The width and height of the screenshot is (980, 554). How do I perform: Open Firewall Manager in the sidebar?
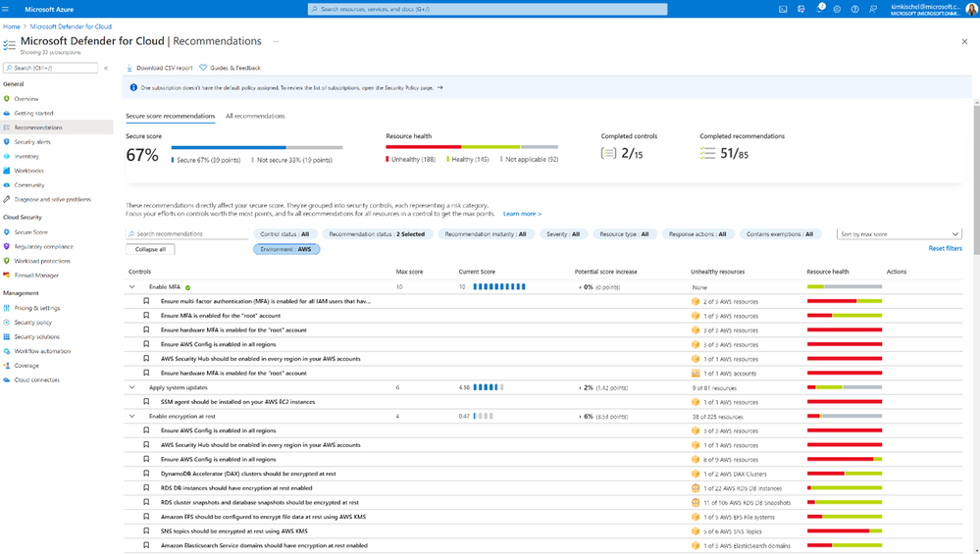(36, 276)
